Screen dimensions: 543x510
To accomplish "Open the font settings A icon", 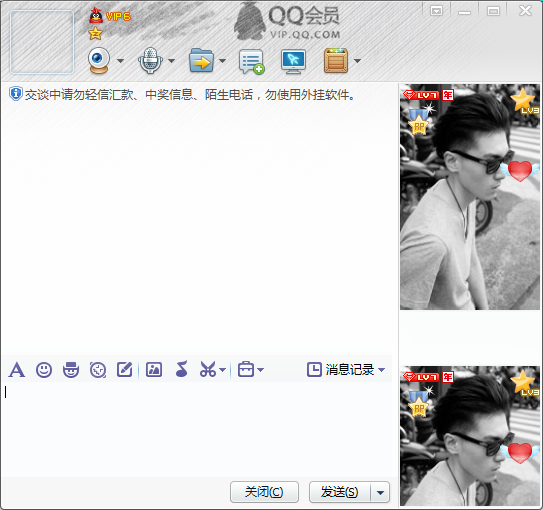I will [17, 369].
